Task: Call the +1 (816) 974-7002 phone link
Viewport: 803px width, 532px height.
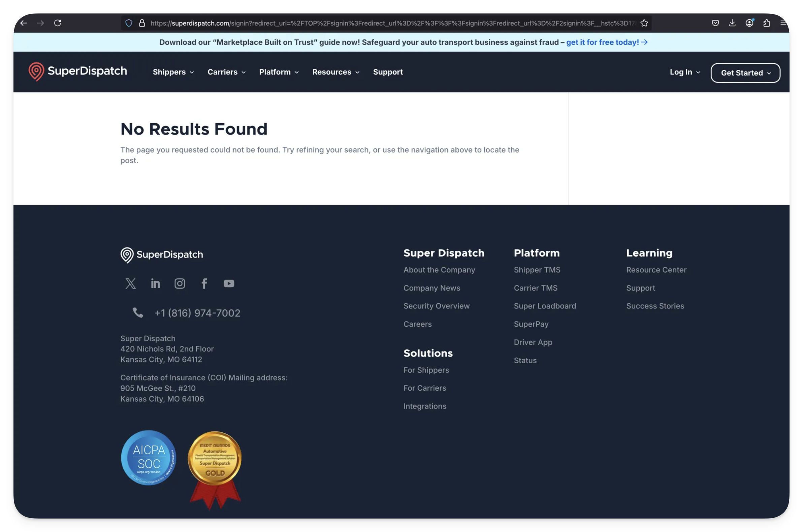Action: [x=197, y=313]
